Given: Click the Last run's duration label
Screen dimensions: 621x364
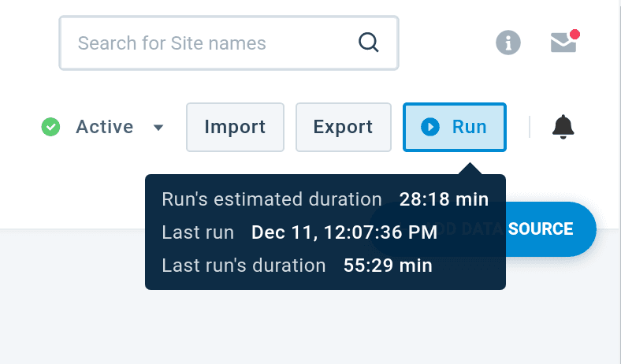Looking at the screenshot, I should point(244,266).
